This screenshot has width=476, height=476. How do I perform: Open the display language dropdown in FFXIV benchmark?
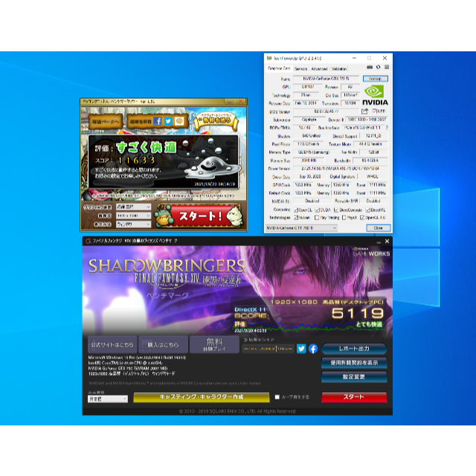coord(108,399)
